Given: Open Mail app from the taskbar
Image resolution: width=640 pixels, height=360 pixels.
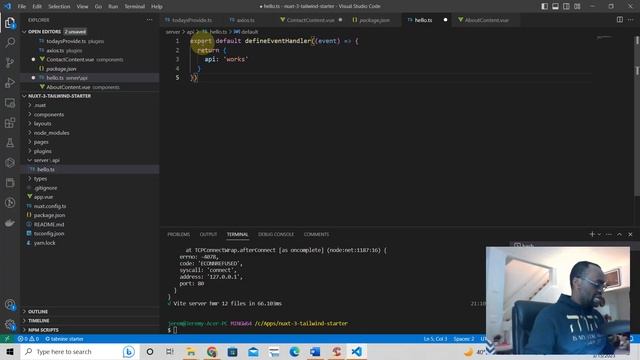Looking at the screenshot, I should (x=253, y=351).
